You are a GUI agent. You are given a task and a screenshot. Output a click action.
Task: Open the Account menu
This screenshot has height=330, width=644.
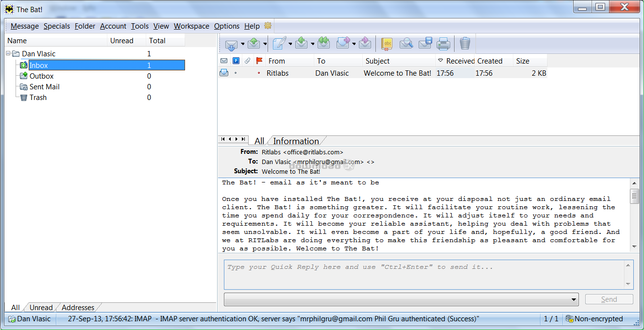coord(113,26)
